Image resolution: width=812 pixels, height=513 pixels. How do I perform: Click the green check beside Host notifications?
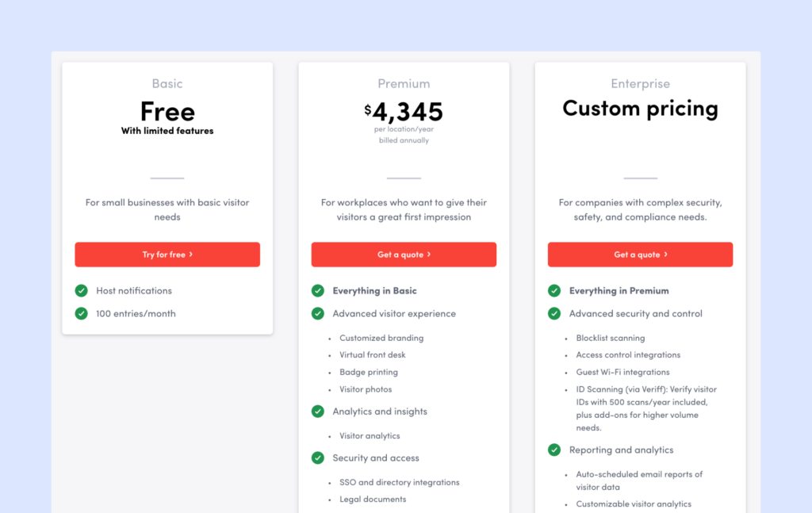tap(81, 291)
